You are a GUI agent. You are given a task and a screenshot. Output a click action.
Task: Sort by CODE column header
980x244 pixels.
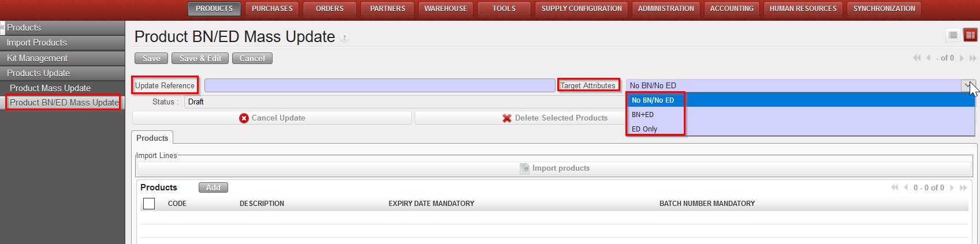pyautogui.click(x=177, y=204)
